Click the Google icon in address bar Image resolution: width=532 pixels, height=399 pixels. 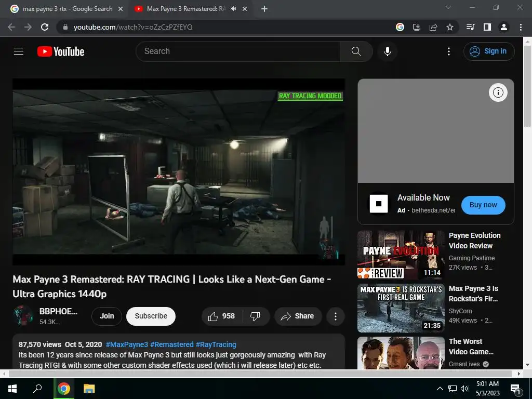pyautogui.click(x=400, y=27)
